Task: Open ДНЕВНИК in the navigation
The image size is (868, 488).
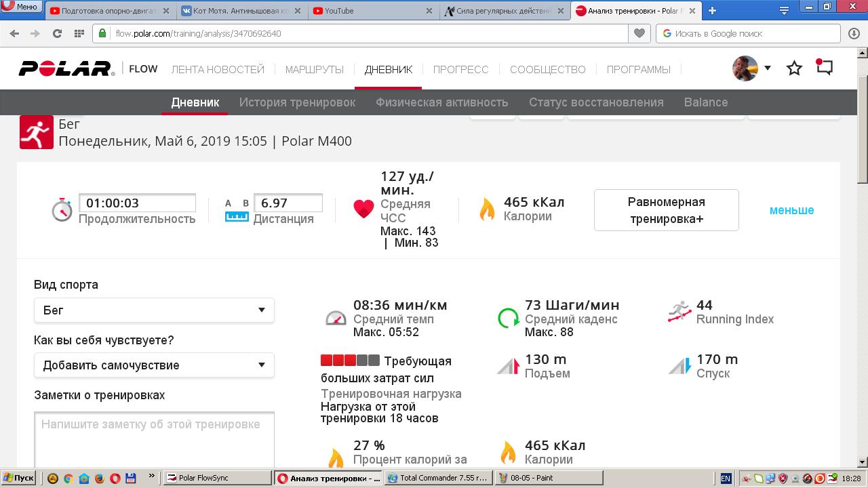Action: pyautogui.click(x=389, y=69)
